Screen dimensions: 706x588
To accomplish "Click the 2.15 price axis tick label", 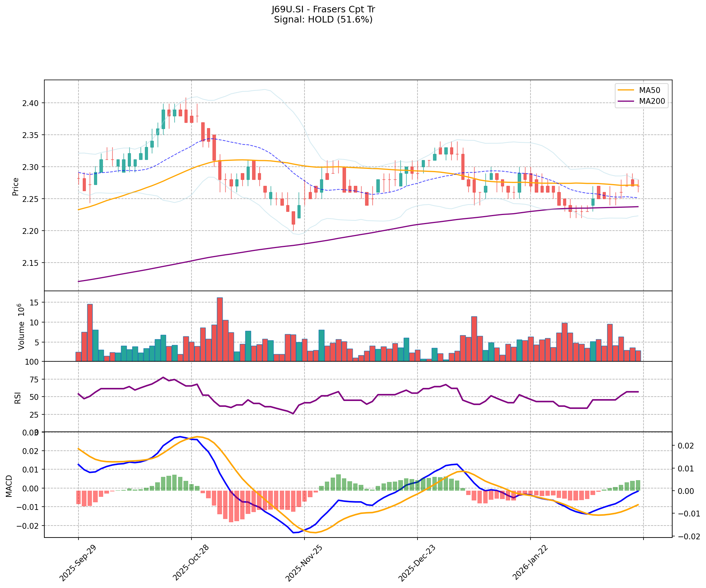I will point(31,263).
